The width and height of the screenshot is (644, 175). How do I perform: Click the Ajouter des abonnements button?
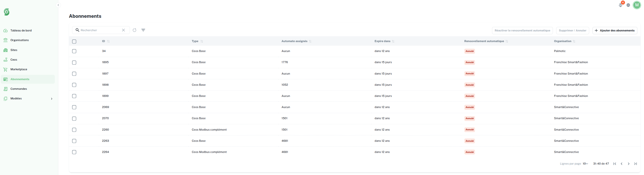tap(615, 30)
